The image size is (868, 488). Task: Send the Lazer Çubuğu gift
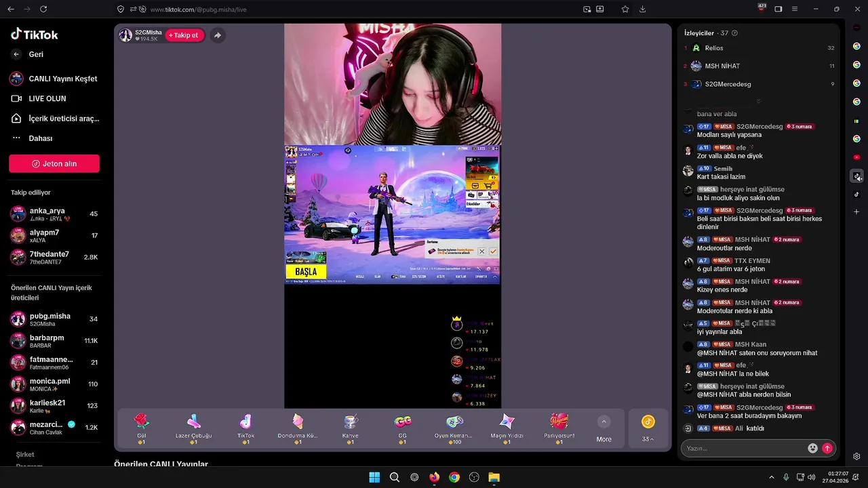(194, 429)
